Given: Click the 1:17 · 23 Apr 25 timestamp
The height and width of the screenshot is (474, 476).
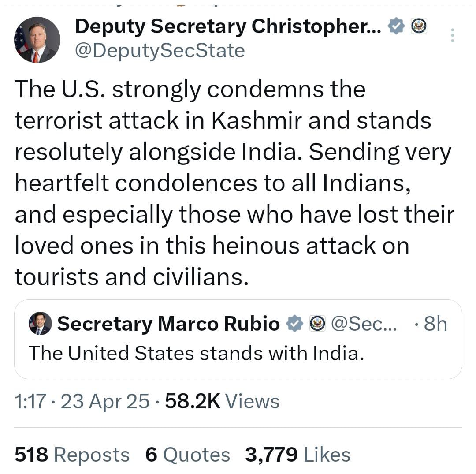Looking at the screenshot, I should pos(82,401).
